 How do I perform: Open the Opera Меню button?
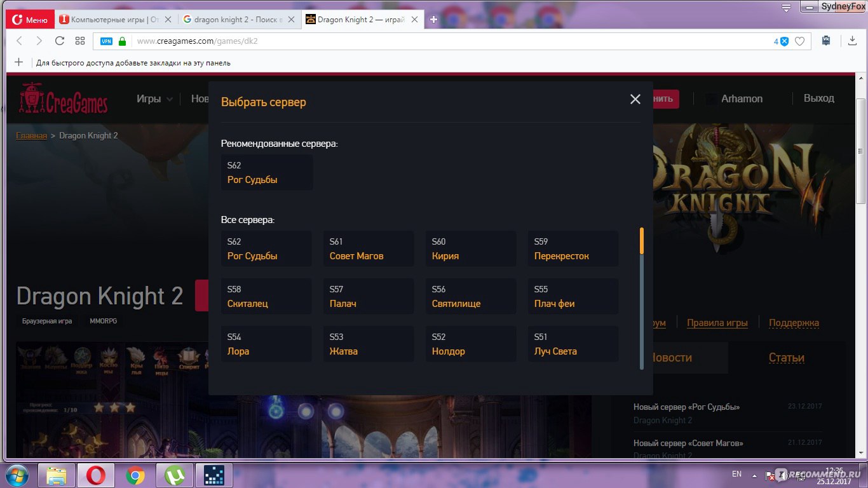click(30, 20)
